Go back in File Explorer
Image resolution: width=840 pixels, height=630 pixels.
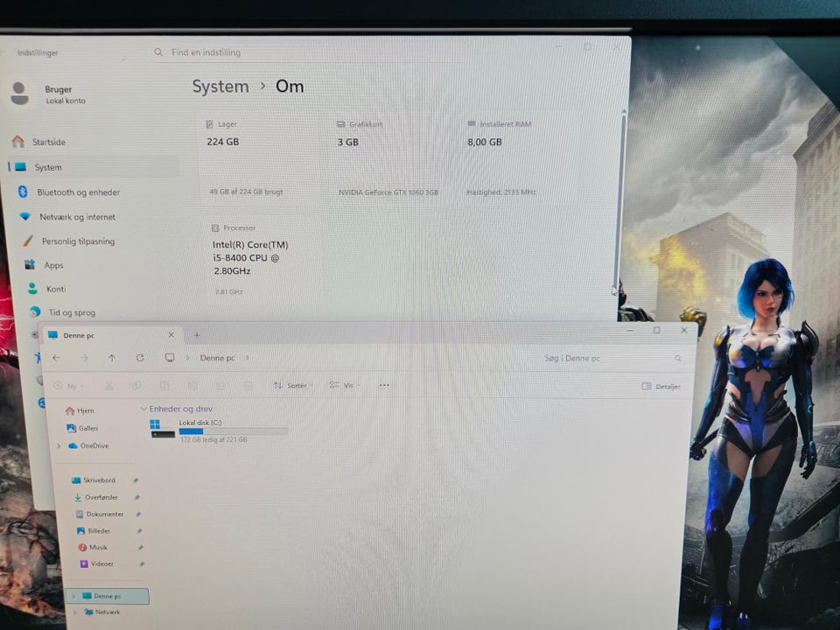(56, 358)
